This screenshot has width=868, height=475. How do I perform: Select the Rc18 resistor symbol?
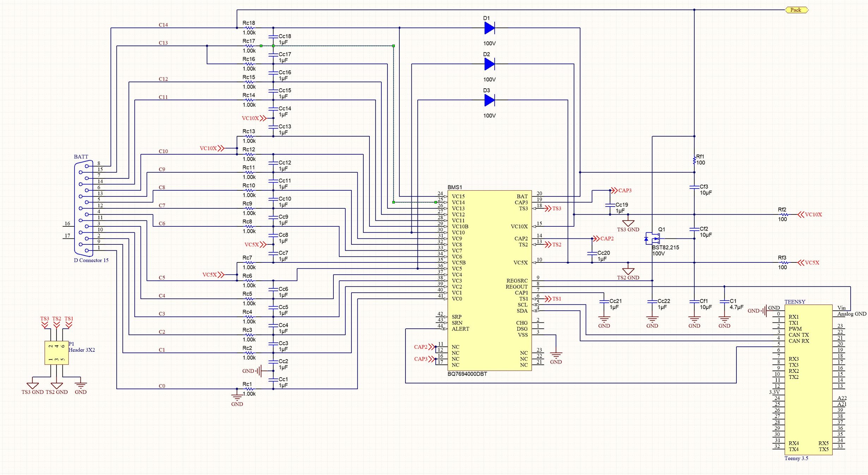point(249,28)
